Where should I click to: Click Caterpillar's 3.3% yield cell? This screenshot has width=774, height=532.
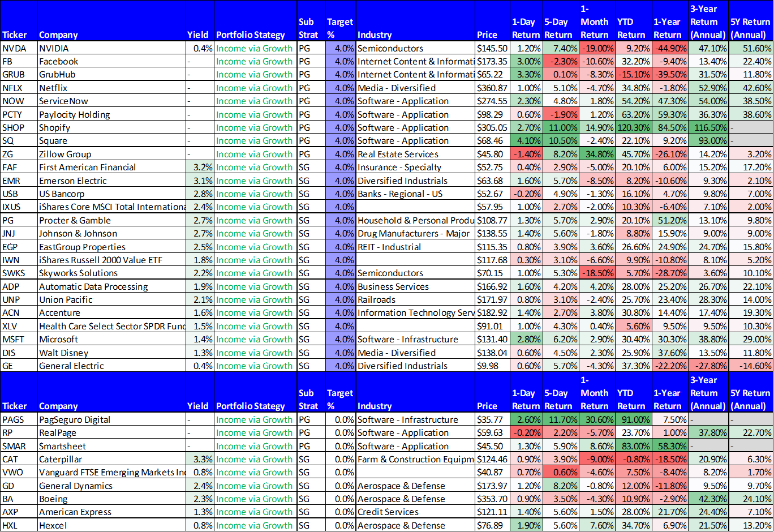click(200, 459)
